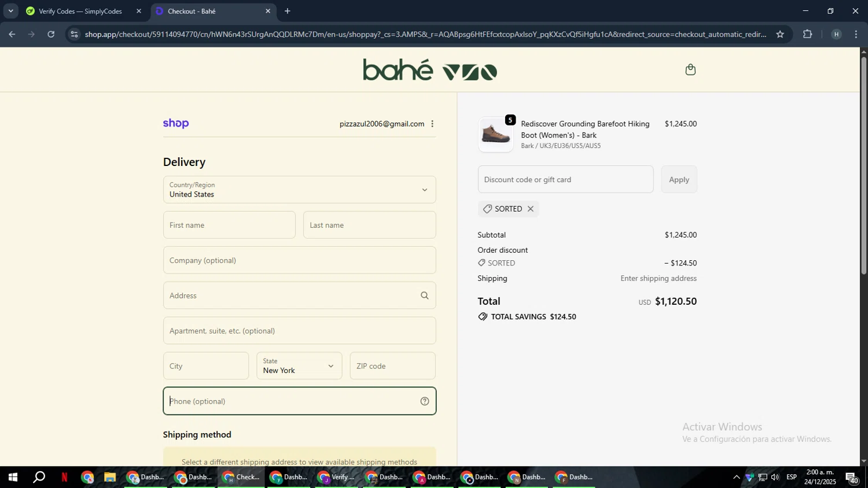Click the hiking boot product thumbnail
Image resolution: width=868 pixels, height=488 pixels.
click(x=495, y=135)
